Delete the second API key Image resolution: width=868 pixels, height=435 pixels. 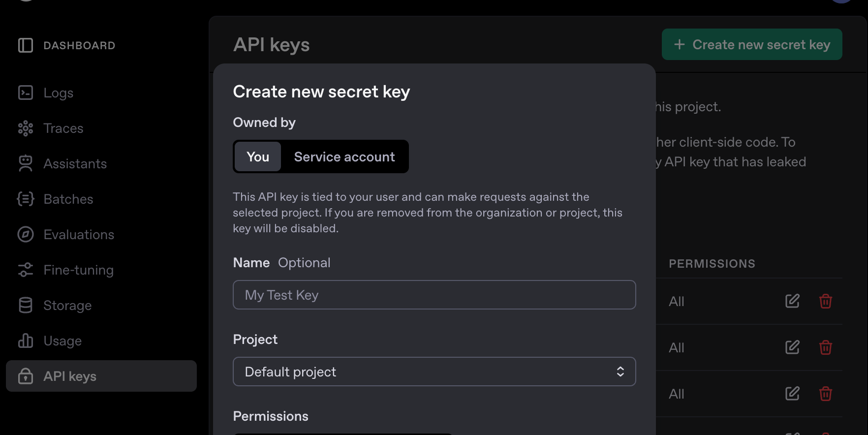coord(826,347)
